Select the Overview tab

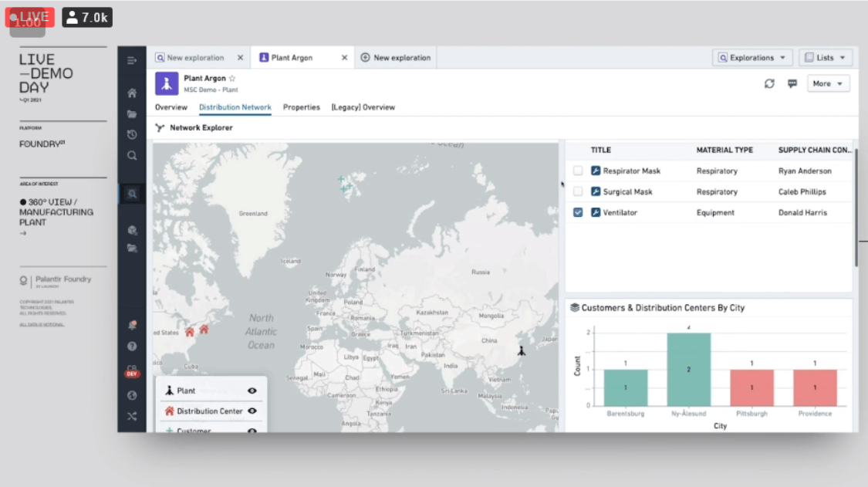point(171,107)
